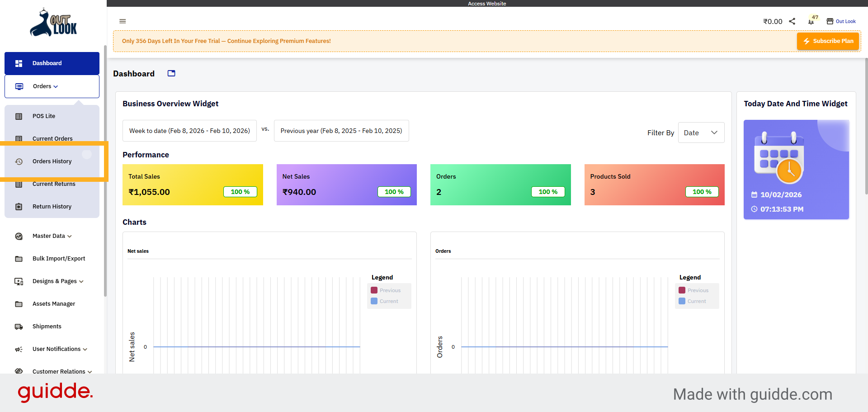The image size is (868, 412).
Task: Click the share icon in the top bar
Action: [x=792, y=21]
